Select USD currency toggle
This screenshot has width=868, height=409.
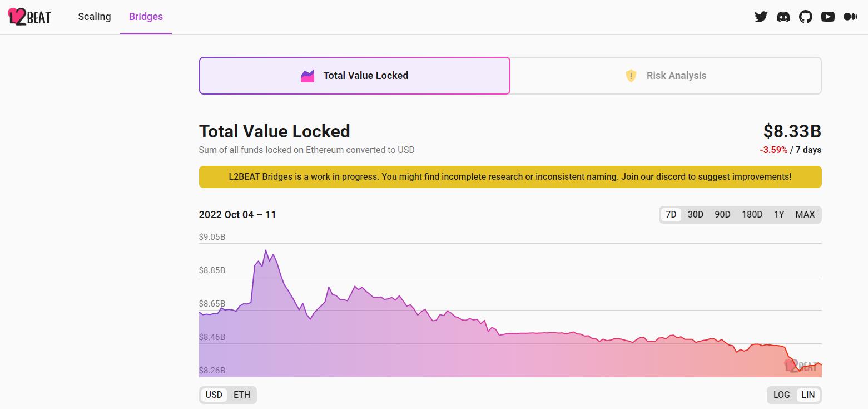214,395
